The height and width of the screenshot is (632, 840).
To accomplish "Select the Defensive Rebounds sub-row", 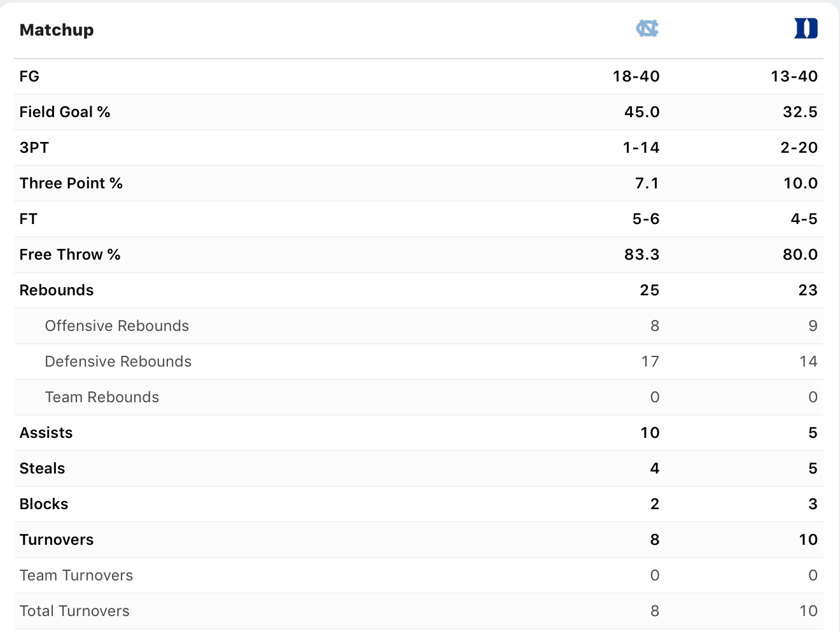I will point(419,362).
